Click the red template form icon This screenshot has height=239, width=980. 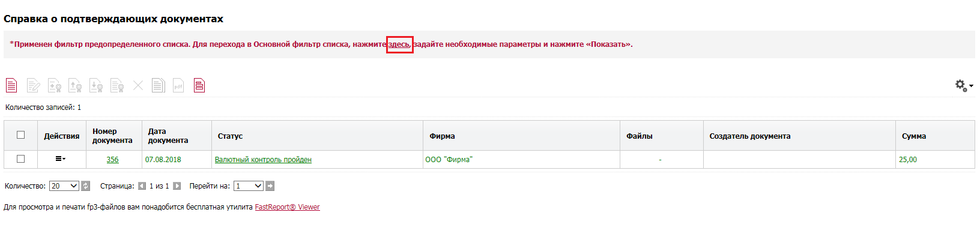click(x=199, y=85)
